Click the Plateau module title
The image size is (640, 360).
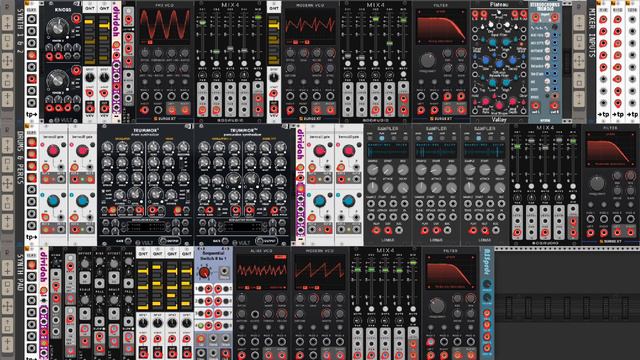(499, 4)
